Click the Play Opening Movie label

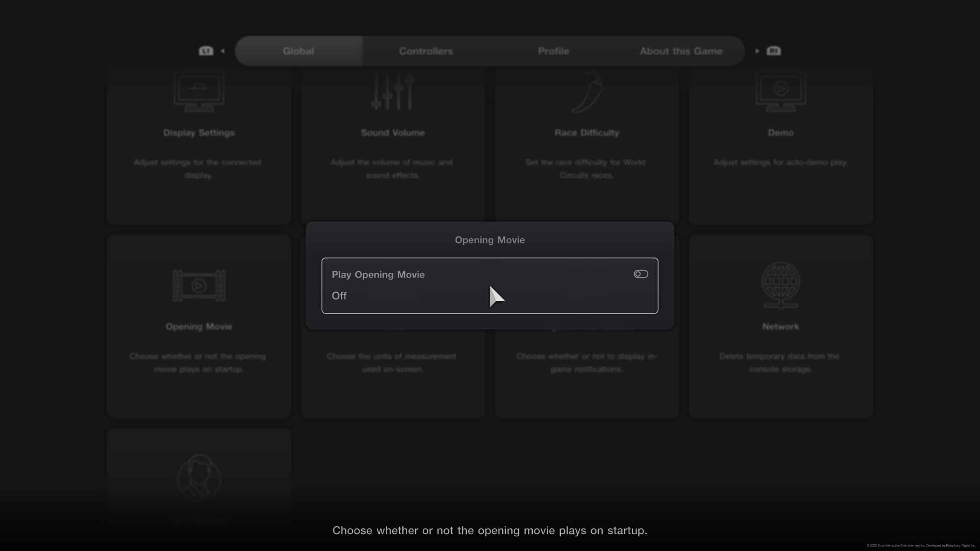pos(378,275)
